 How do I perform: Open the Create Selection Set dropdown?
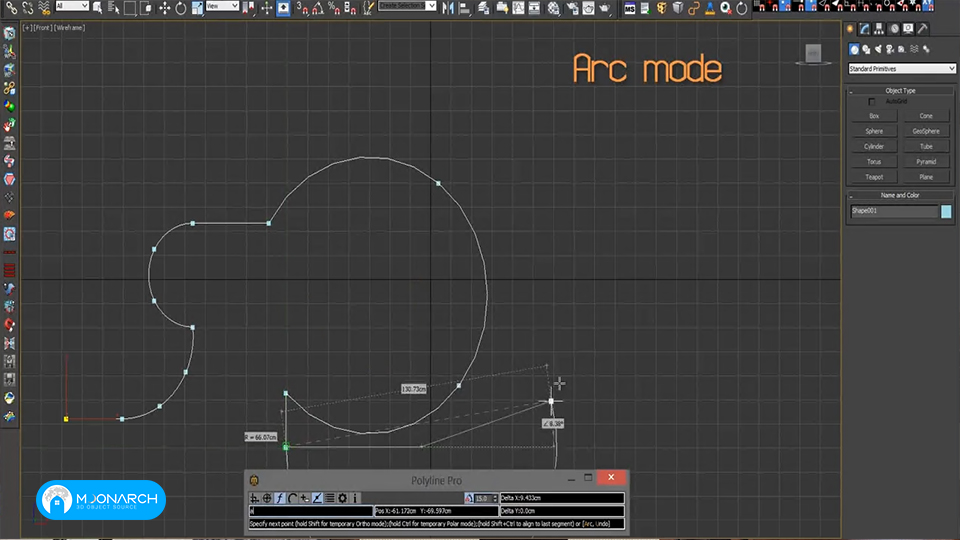(407, 6)
